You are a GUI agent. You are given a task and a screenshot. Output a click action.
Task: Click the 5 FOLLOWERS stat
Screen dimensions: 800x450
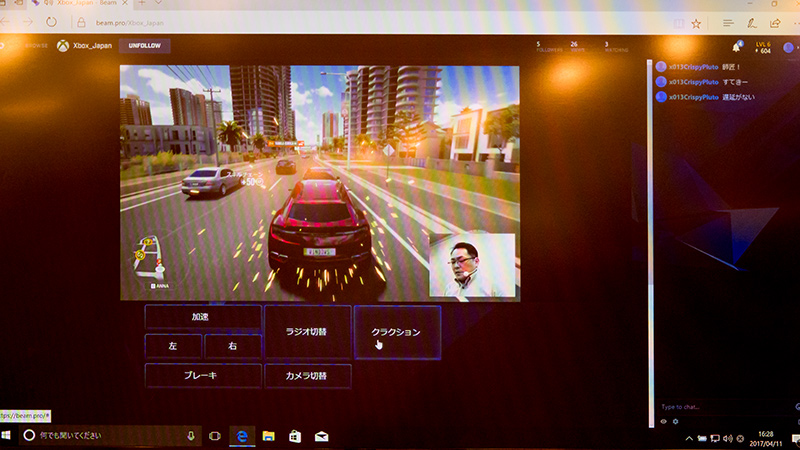pyautogui.click(x=549, y=47)
